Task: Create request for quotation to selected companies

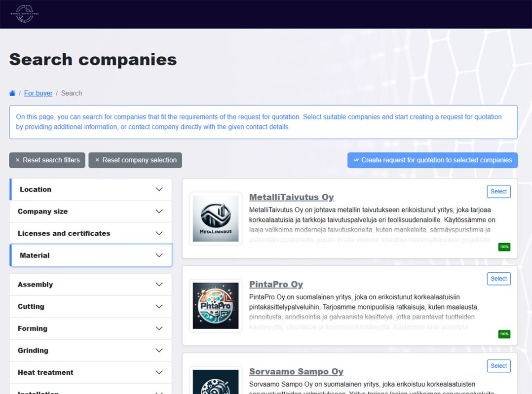Action: (433, 160)
